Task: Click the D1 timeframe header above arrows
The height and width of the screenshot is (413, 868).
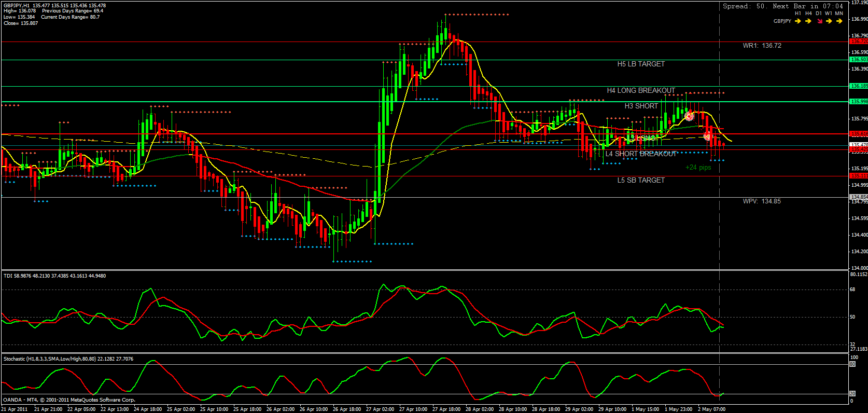Action: coord(819,13)
